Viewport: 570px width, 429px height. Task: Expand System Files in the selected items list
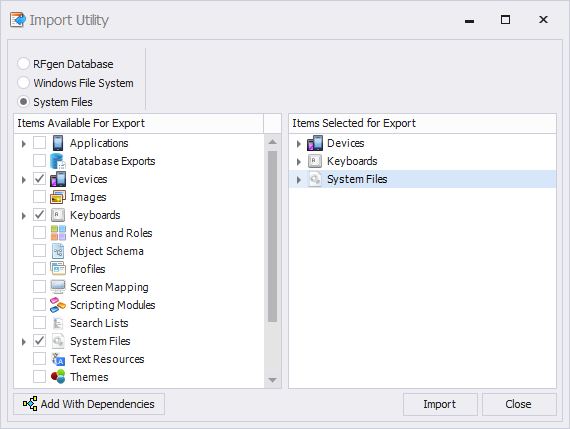(x=298, y=180)
